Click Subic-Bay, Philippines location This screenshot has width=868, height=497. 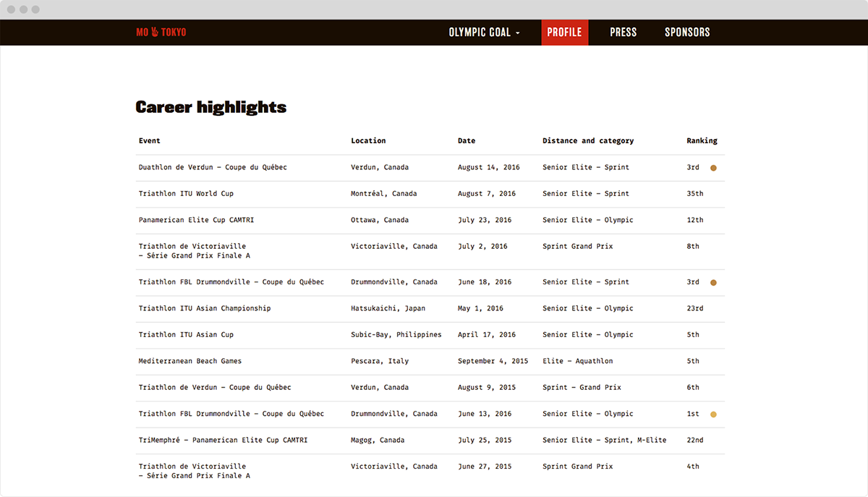(396, 335)
